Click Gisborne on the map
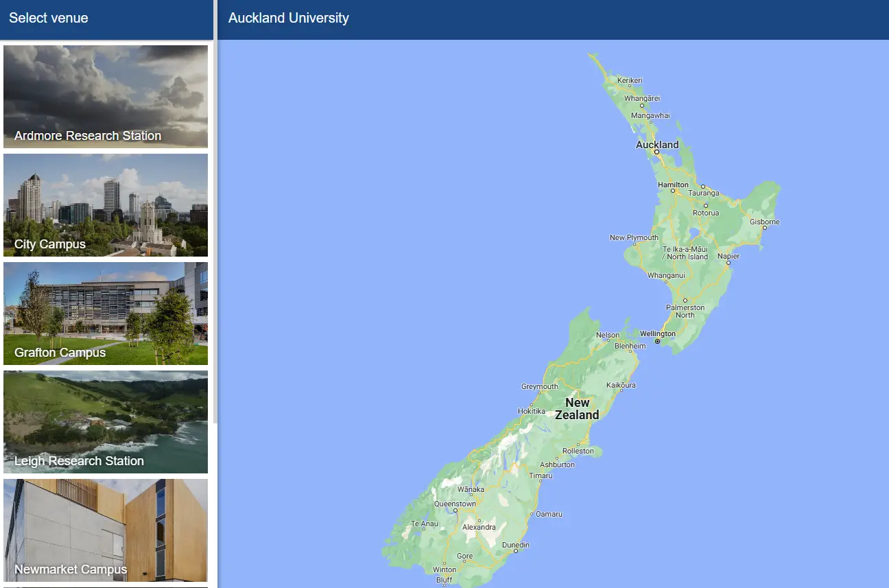 [x=765, y=222]
